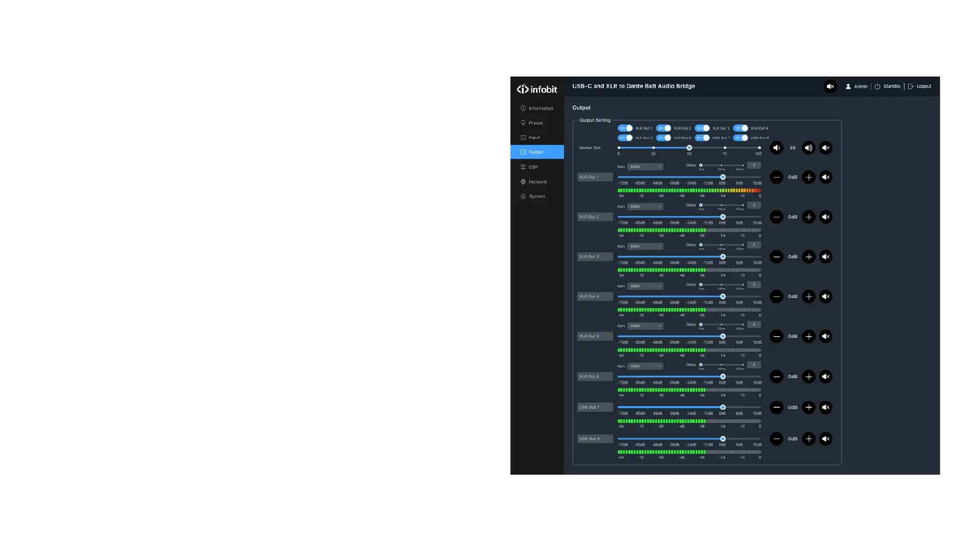Screen dimensions: 980x551
Task: Select the Output sidebar item
Action: [537, 152]
